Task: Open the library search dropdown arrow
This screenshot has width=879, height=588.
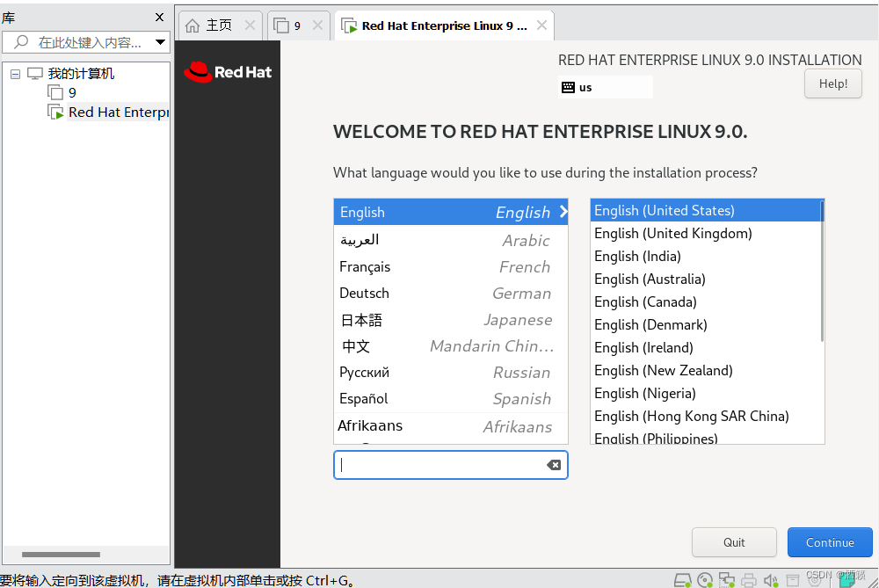Action: (160, 42)
